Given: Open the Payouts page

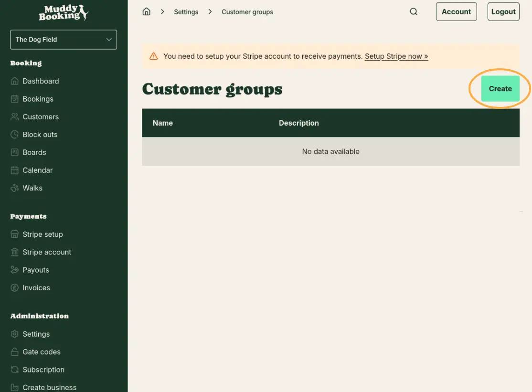Looking at the screenshot, I should click(x=36, y=270).
